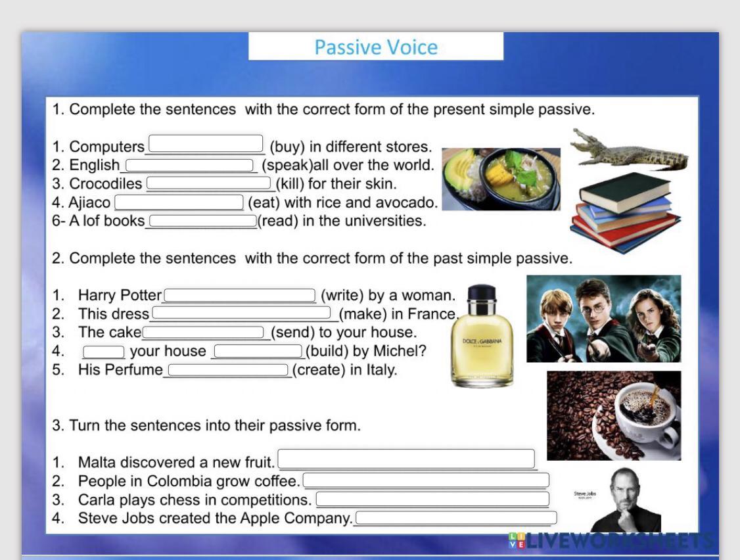Screen dimensions: 740x560
Task: Click 'Turn the sentences into their passive form'
Action: click(206, 425)
